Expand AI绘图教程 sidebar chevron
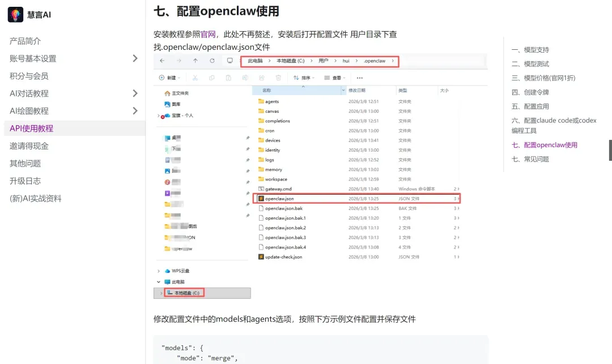This screenshot has width=612, height=364. pos(135,111)
